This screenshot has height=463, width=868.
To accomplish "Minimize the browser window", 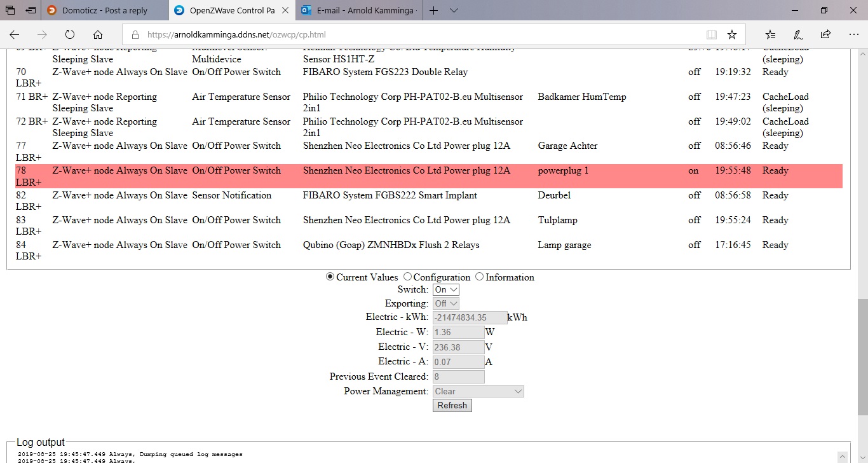I will click(795, 10).
